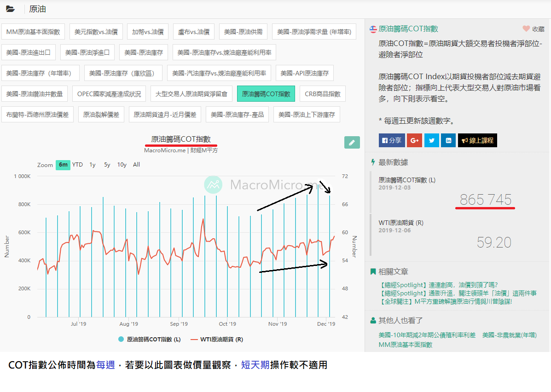The width and height of the screenshot is (551, 392).
Task: Toggle WTI原油期貨 legend series
Action: [216, 339]
